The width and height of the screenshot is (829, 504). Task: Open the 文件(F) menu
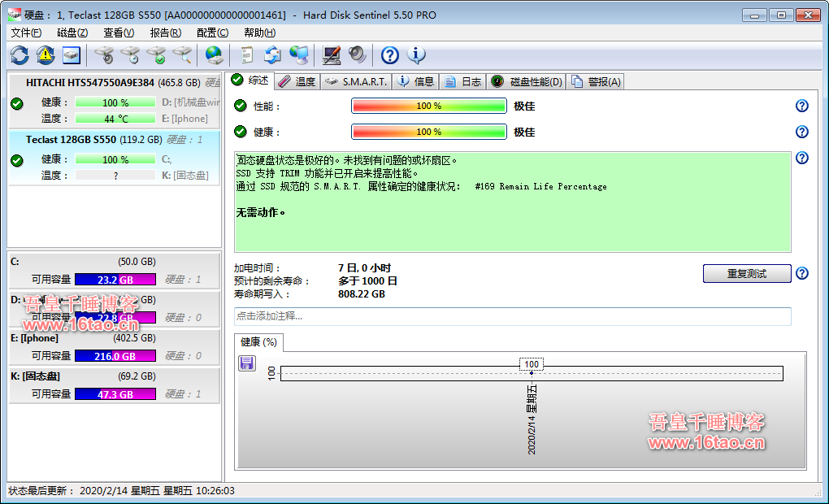pyautogui.click(x=26, y=33)
